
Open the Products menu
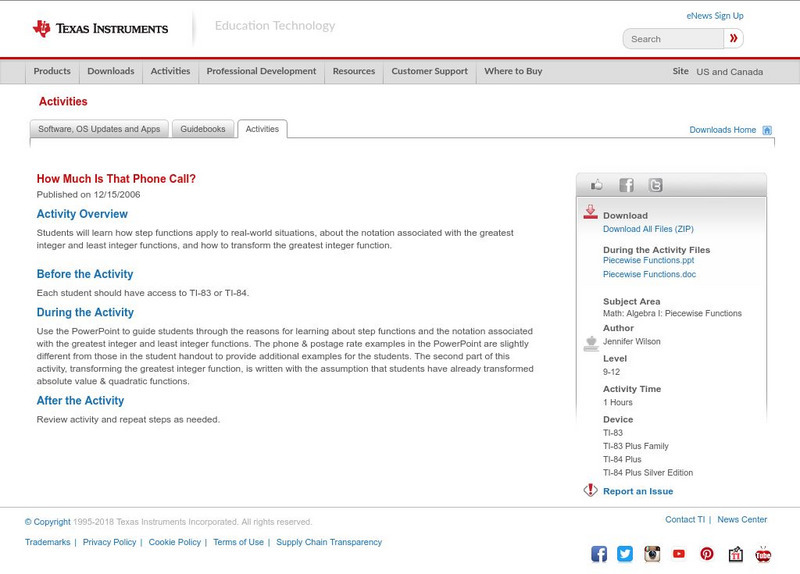tap(52, 71)
